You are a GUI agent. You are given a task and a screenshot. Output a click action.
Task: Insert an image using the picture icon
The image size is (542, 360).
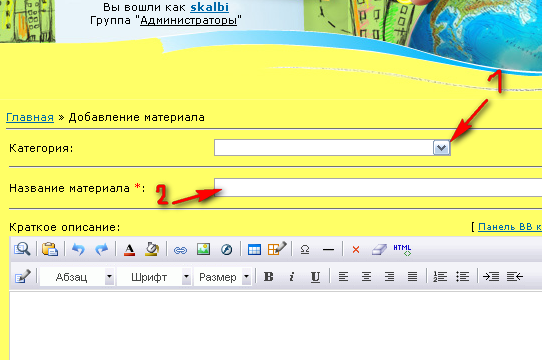tap(203, 249)
